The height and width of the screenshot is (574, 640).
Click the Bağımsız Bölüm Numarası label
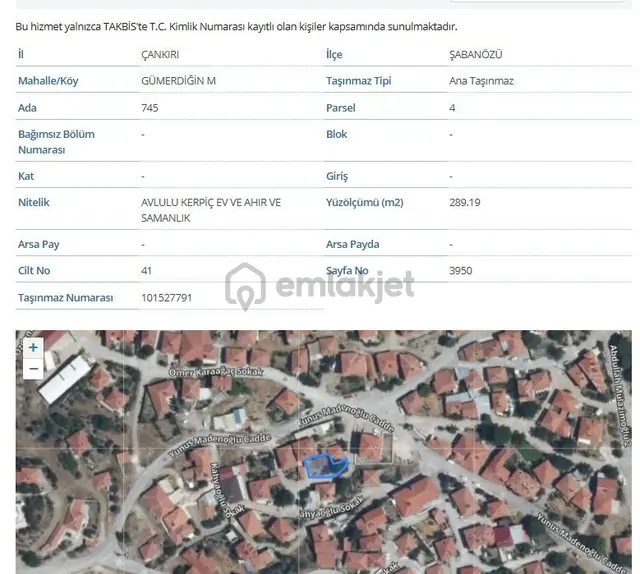pyautogui.click(x=56, y=142)
